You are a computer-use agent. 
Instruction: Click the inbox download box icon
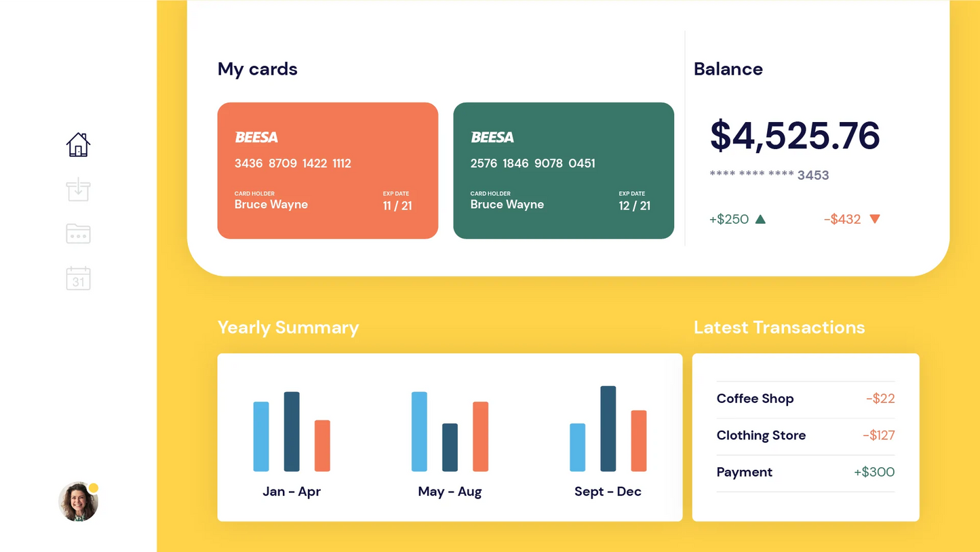[x=78, y=190]
